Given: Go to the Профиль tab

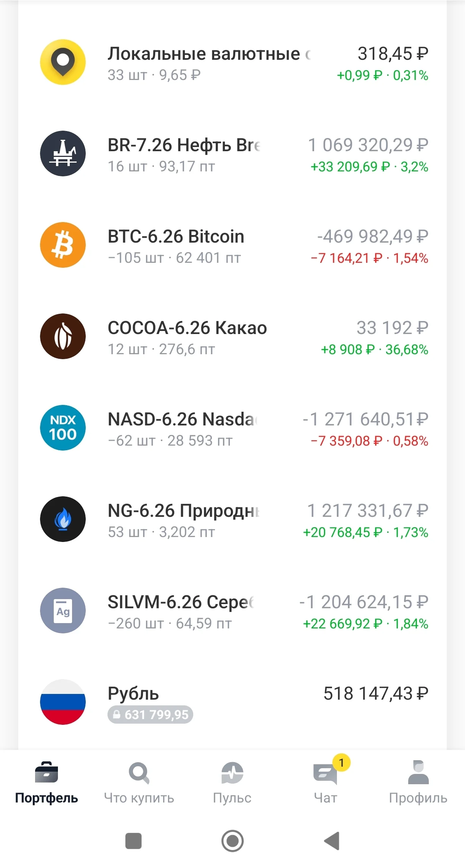Looking at the screenshot, I should [418, 783].
